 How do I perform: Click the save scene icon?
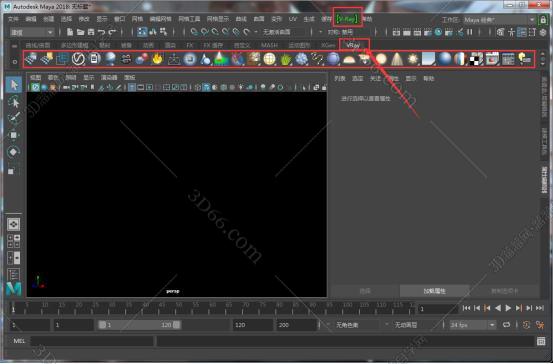(91, 32)
